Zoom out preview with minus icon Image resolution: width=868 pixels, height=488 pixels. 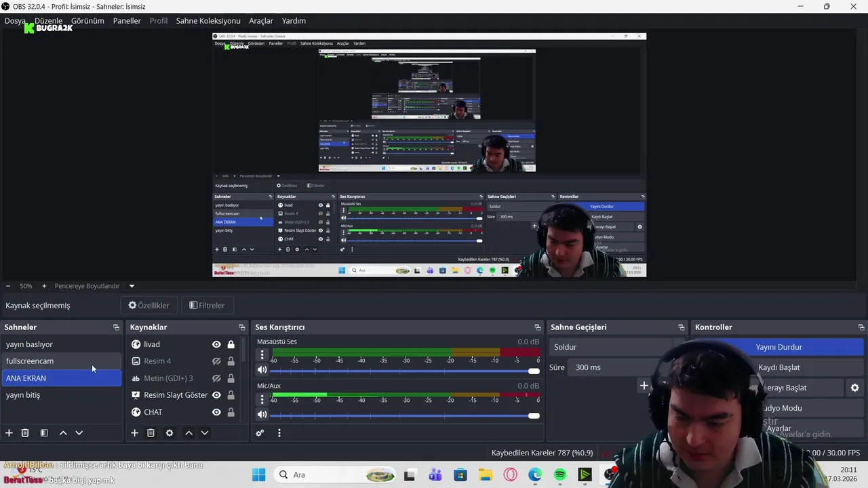[8, 286]
